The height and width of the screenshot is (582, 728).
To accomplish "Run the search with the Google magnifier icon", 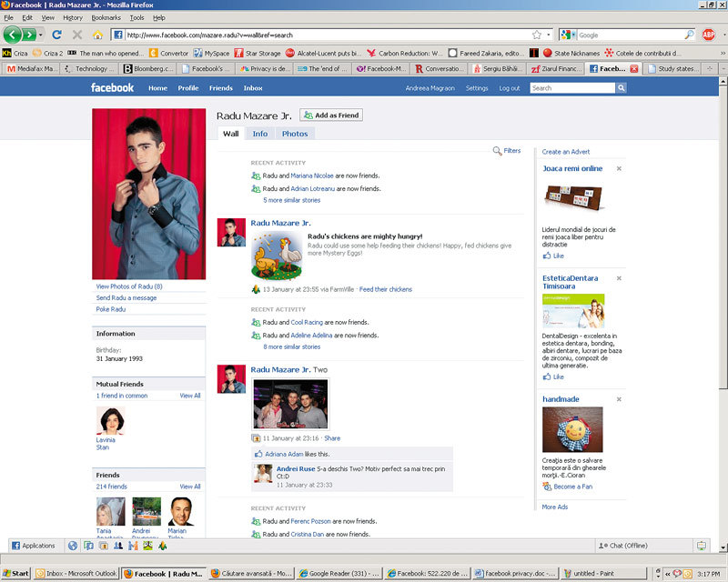I will click(689, 35).
